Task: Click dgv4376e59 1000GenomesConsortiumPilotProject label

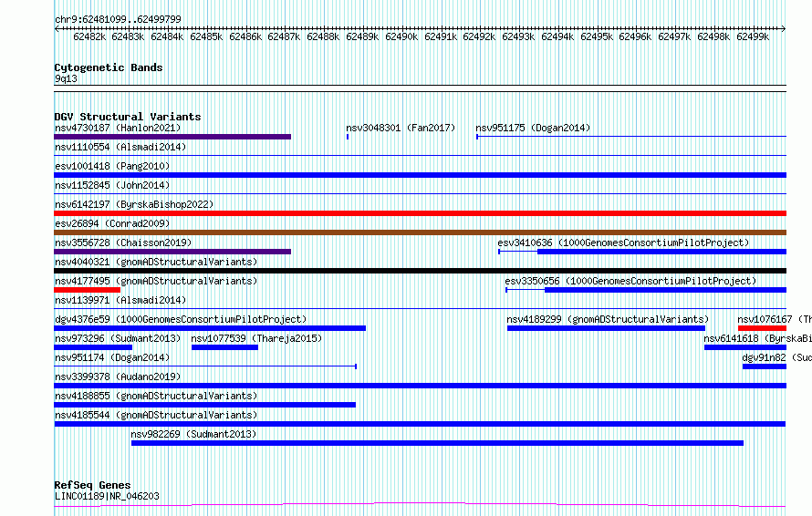Action: point(181,319)
